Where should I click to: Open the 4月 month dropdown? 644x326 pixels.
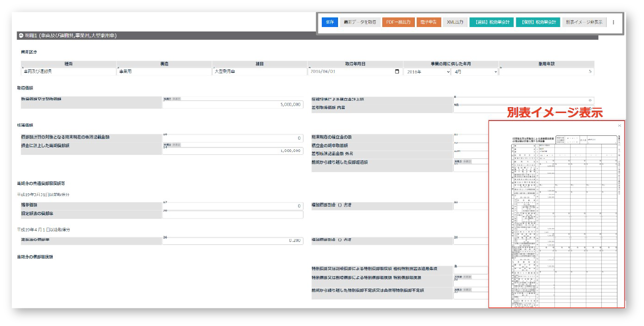point(475,72)
